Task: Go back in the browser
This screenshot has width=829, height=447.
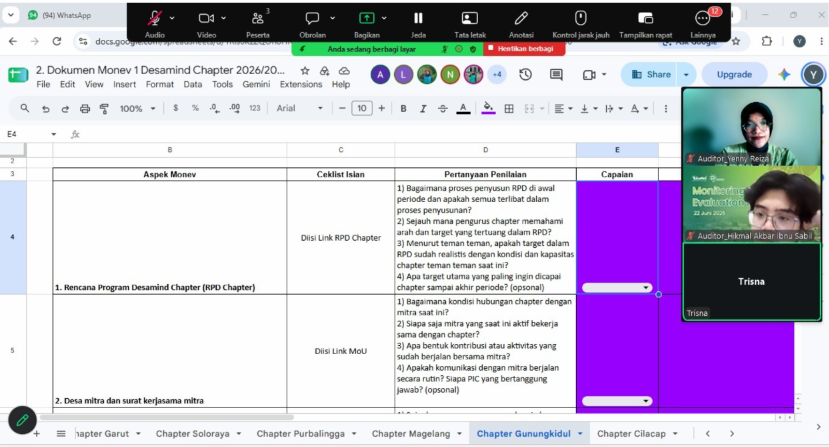Action: click(13, 41)
